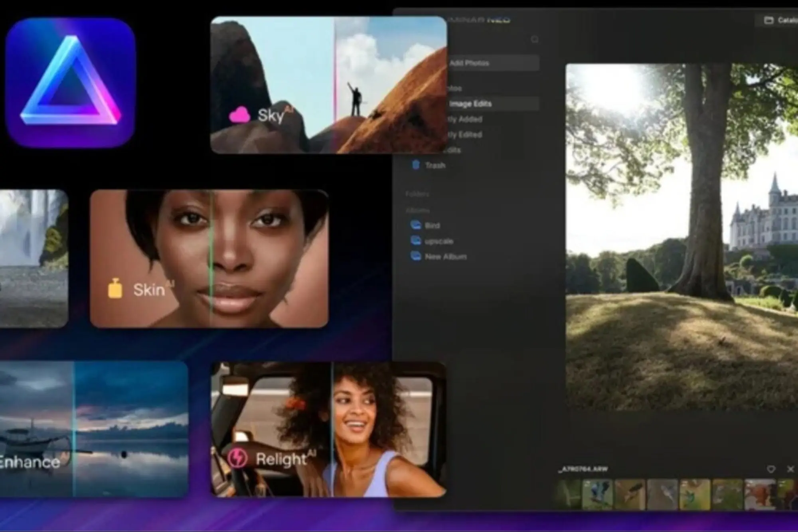Open the New Album entry
Viewport: 798px width, 532px height.
[x=444, y=257]
